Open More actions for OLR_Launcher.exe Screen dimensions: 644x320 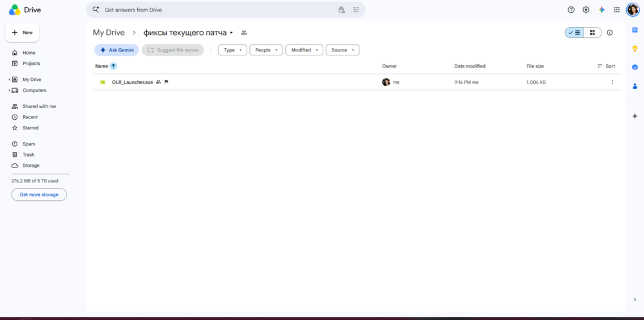[x=612, y=82]
